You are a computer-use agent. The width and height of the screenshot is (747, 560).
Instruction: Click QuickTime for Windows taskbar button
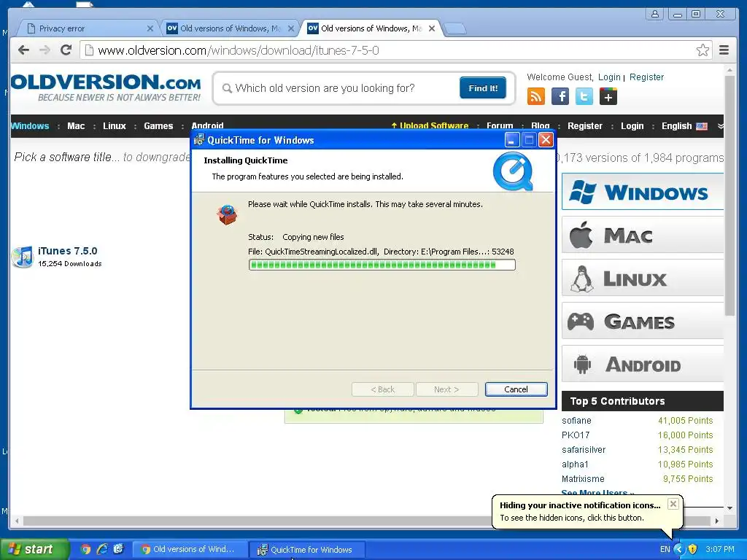click(x=307, y=550)
